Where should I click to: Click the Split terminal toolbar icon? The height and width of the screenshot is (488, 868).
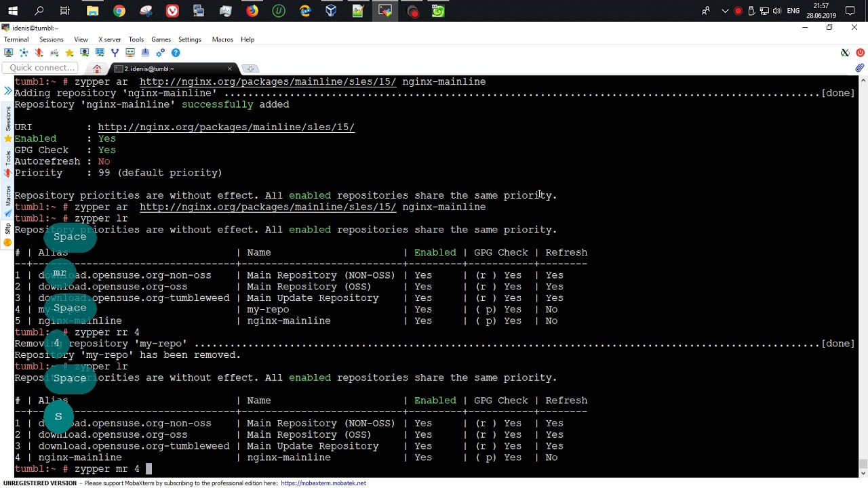(100, 53)
